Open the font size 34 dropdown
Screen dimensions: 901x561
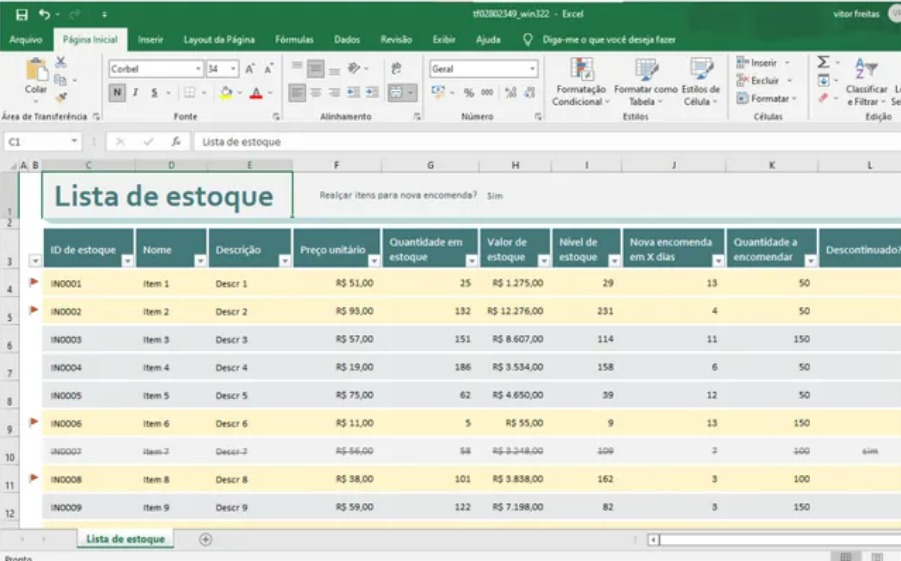(x=233, y=69)
